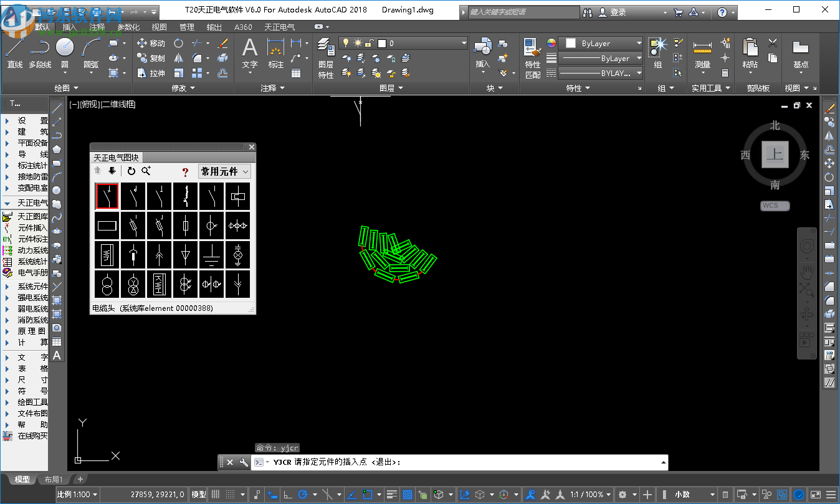
Task: Switch to the 布局1 layout tab
Action: 53,479
